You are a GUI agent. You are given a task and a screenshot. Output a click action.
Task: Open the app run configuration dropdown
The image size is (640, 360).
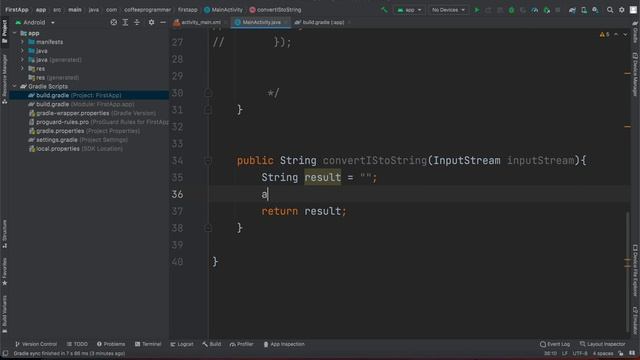tap(409, 10)
